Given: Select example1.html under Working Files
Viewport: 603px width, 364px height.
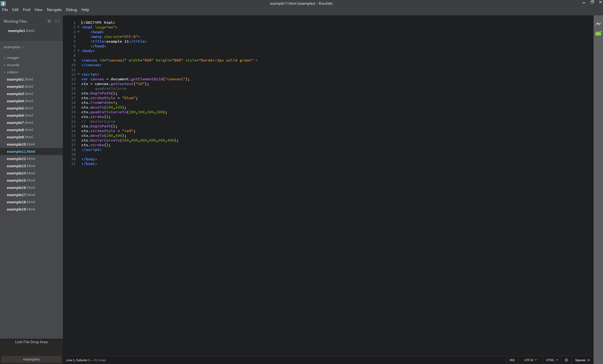Looking at the screenshot, I should click(x=21, y=30).
